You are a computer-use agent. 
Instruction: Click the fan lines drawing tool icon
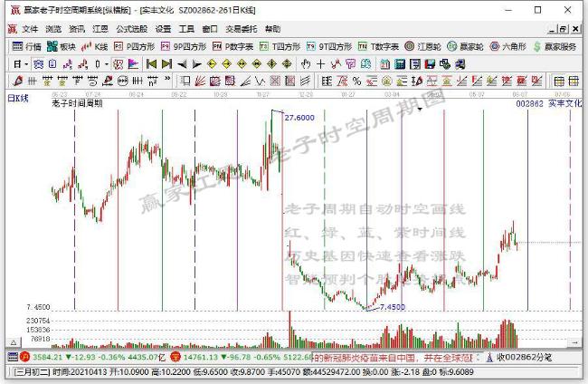(200, 81)
